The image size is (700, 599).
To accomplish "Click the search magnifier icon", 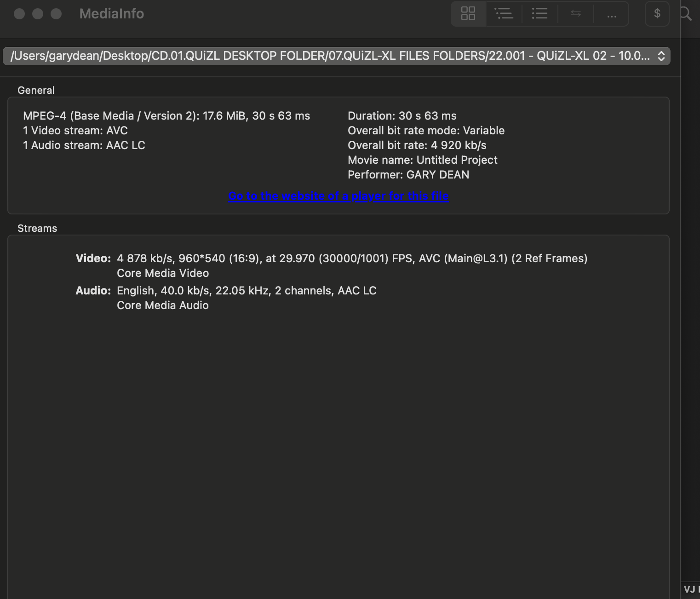I will click(x=686, y=14).
